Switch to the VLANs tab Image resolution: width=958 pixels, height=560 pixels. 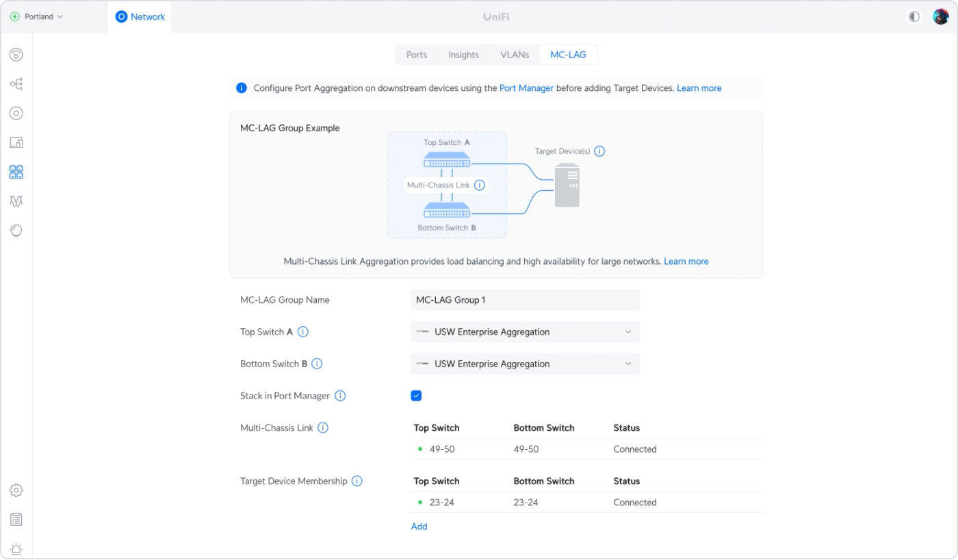point(515,55)
